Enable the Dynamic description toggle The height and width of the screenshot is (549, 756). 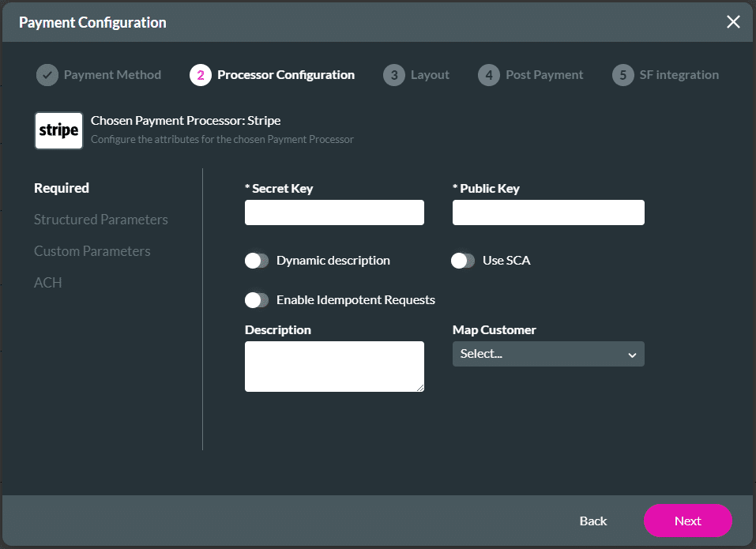[x=257, y=260]
